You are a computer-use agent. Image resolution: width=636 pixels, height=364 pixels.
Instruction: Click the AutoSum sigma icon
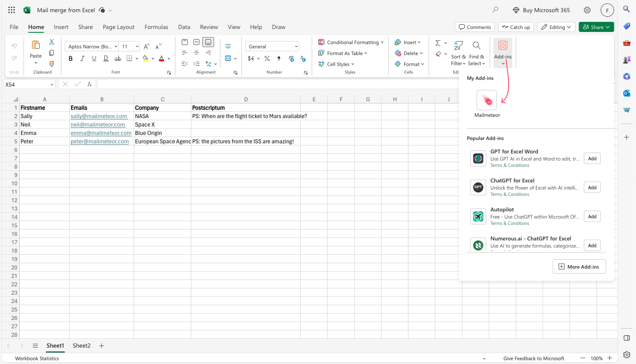pyautogui.click(x=438, y=43)
